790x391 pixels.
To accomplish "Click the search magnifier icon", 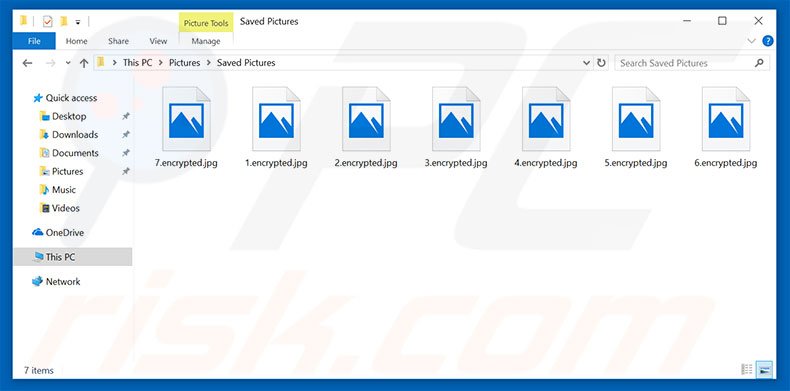I will (759, 63).
